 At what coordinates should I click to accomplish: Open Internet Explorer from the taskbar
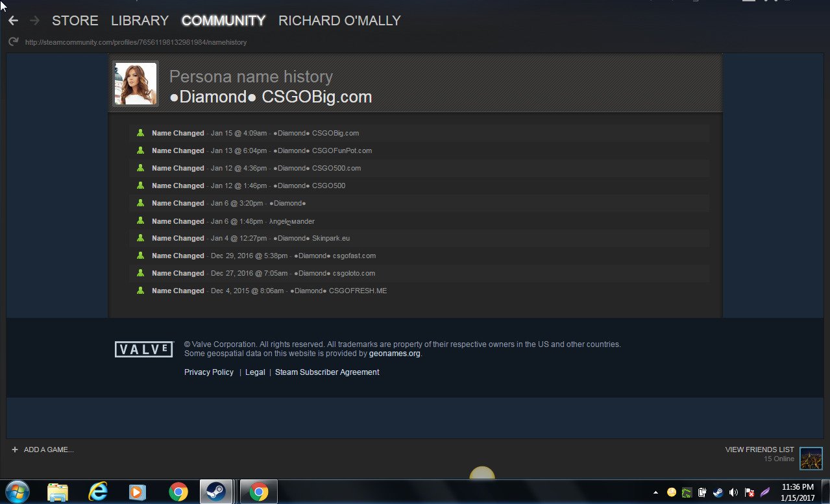(98, 492)
